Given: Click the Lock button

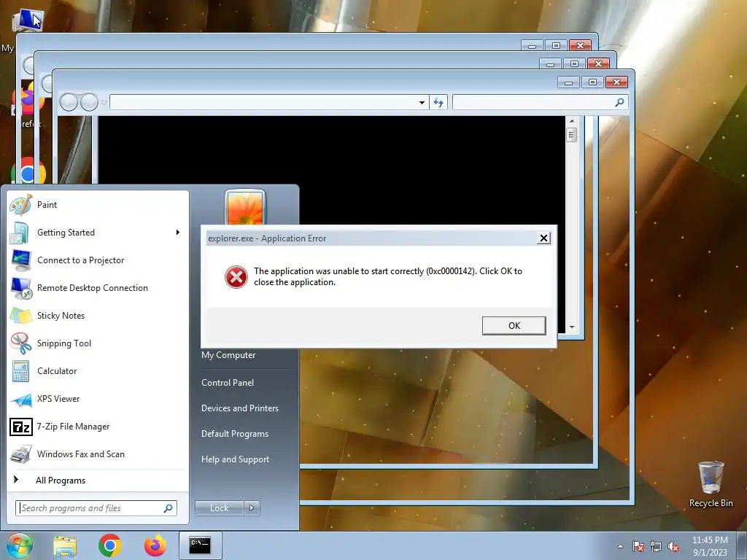Looking at the screenshot, I should coord(219,508).
